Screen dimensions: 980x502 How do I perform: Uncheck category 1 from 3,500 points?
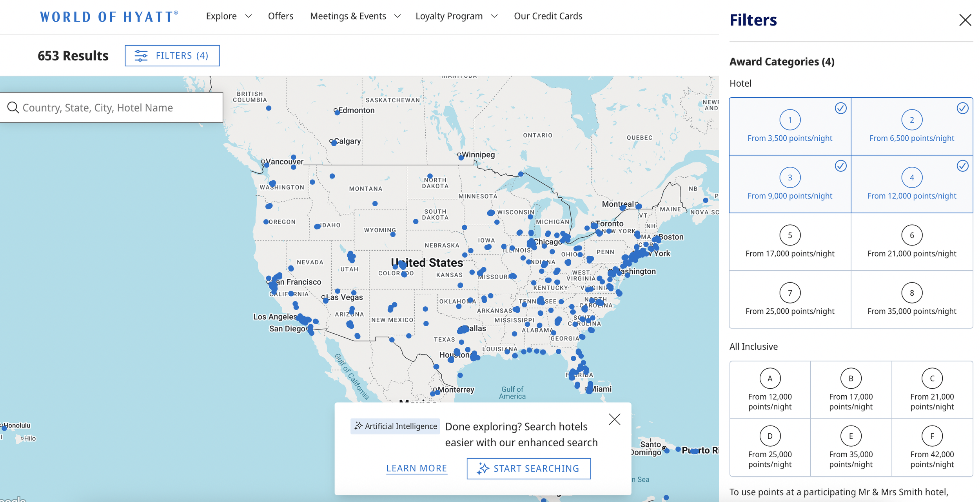point(789,126)
